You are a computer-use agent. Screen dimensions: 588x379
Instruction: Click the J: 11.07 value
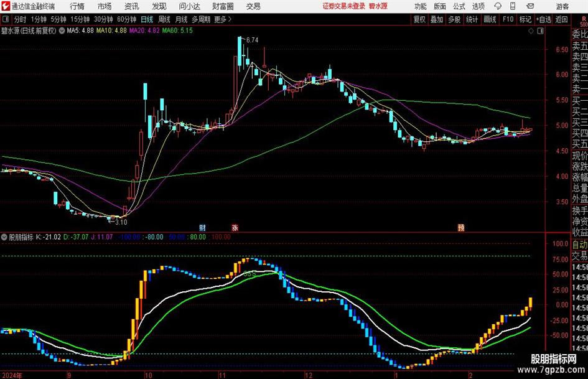(x=102, y=237)
